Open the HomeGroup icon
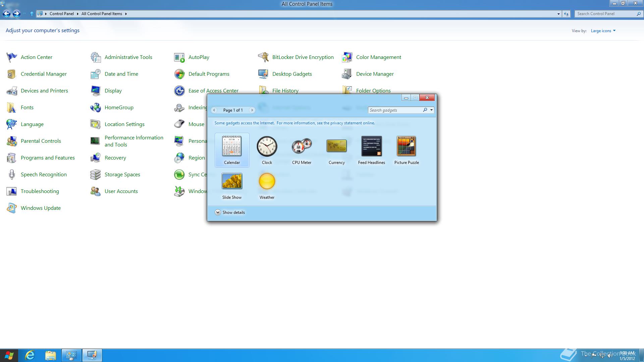The image size is (644, 362). point(96,108)
